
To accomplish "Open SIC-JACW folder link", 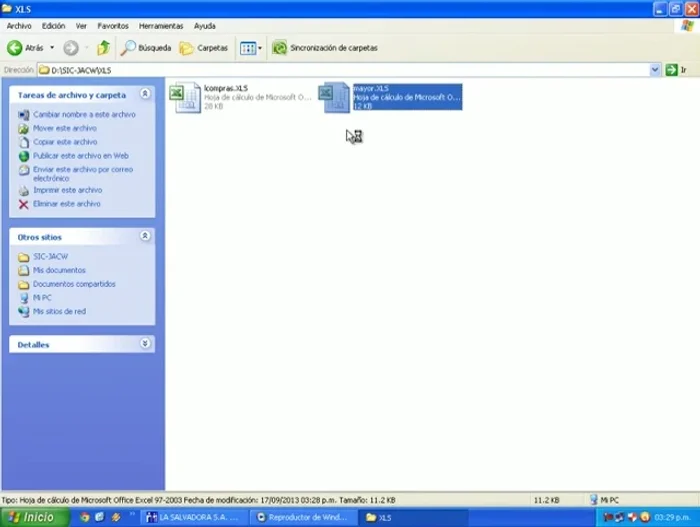I will [50, 256].
